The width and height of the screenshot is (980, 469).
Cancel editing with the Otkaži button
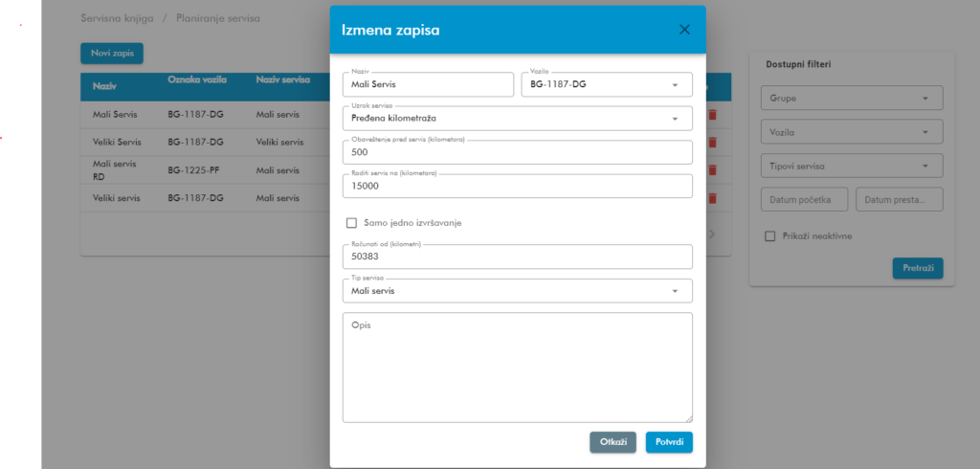coord(613,442)
